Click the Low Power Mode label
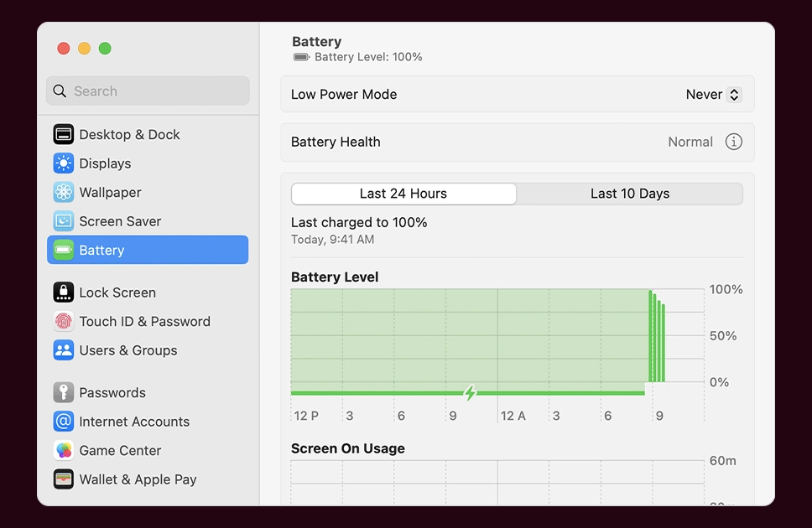The height and width of the screenshot is (528, 812). point(344,95)
